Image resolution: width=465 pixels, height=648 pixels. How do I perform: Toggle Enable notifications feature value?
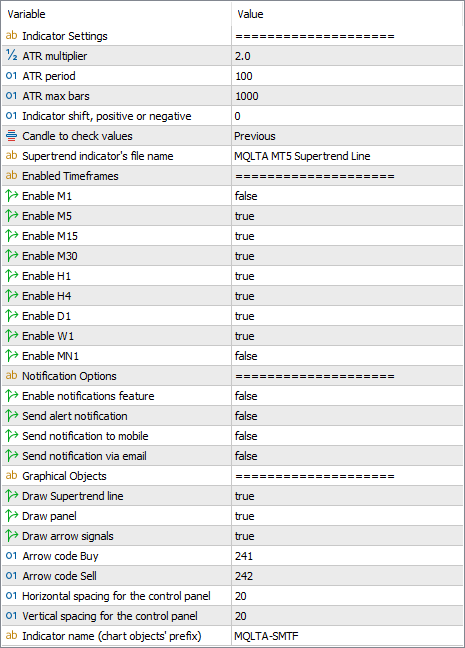pos(347,396)
